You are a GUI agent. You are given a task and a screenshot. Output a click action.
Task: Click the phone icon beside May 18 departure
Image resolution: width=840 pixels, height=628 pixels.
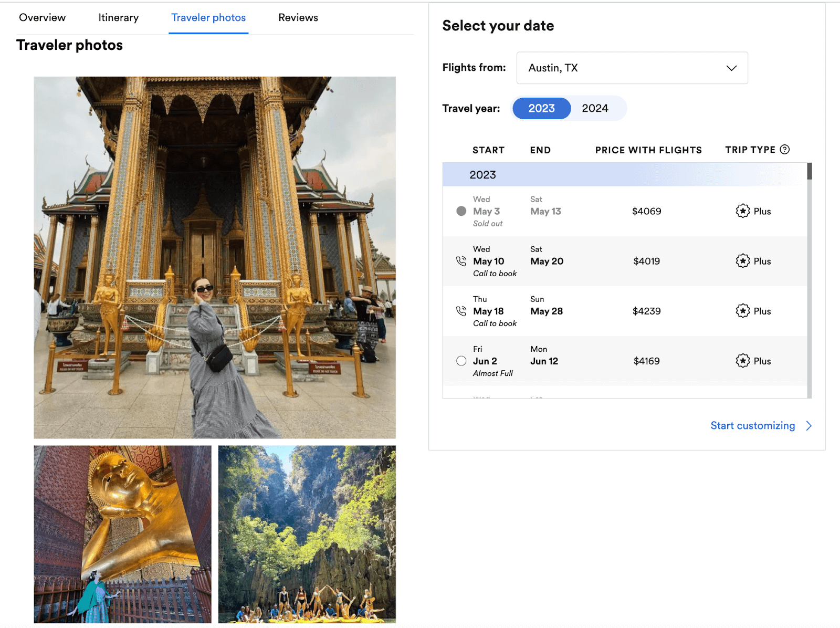(461, 311)
